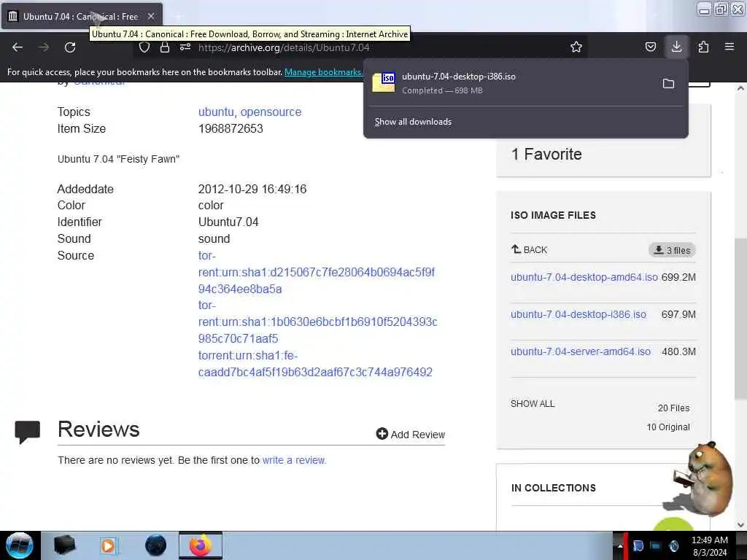747x560 pixels.
Task: Open the dark globe taskbar app
Action: pyautogui.click(x=155, y=545)
